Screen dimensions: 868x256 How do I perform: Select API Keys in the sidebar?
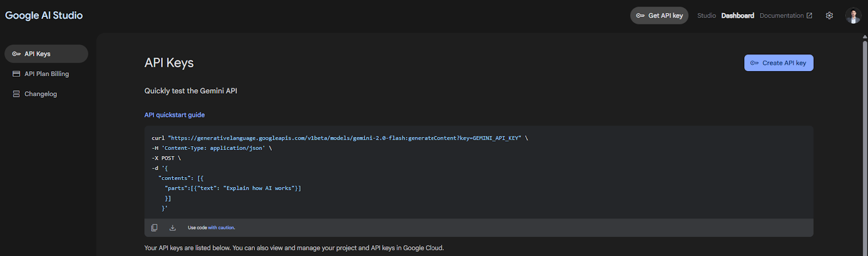(46, 54)
